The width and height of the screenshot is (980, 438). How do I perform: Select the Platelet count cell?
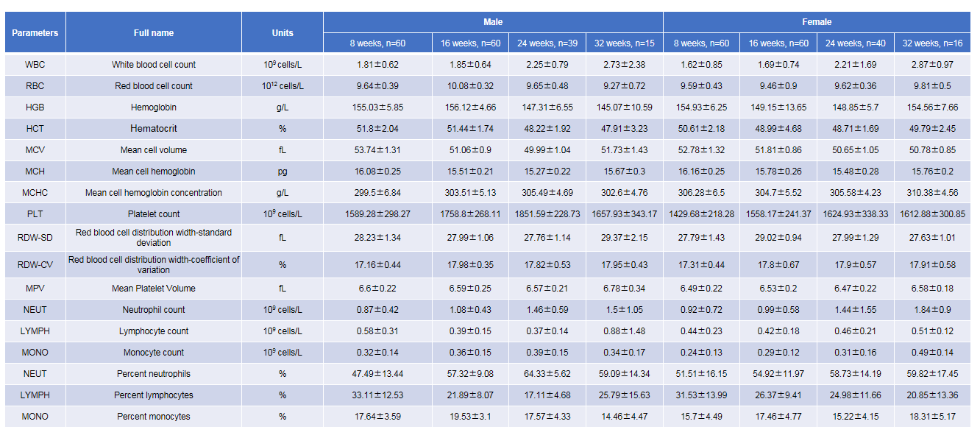point(154,214)
